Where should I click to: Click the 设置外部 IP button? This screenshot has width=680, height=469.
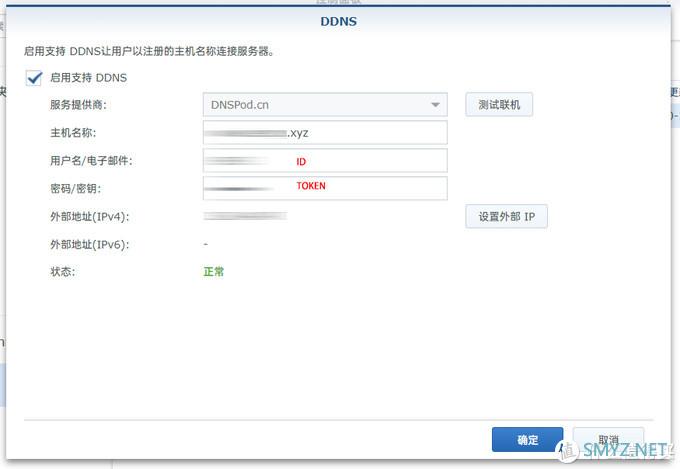click(506, 216)
